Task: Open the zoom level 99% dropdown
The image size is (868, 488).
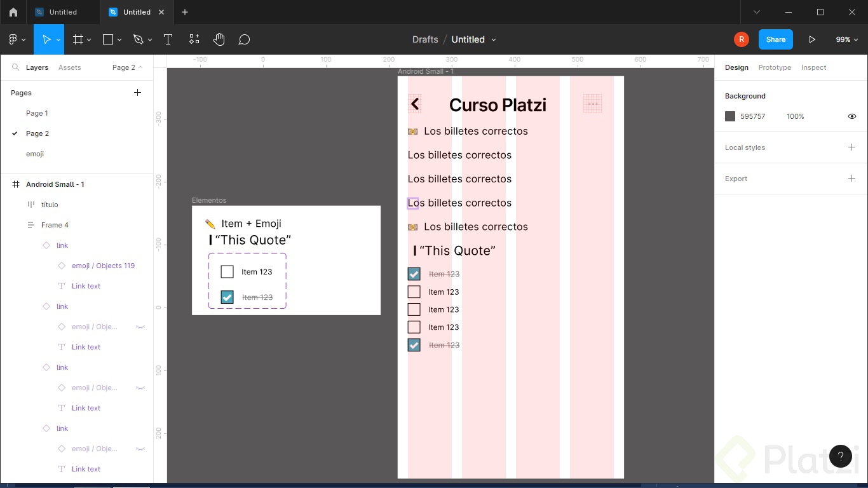Action: click(x=847, y=39)
